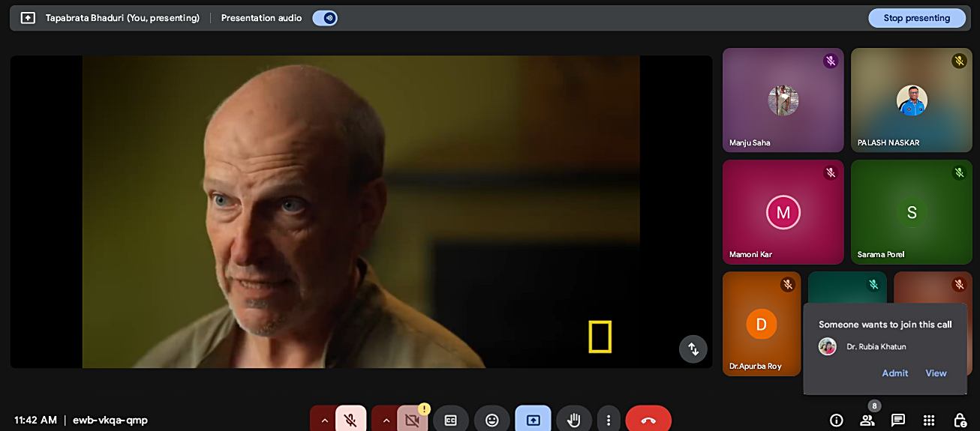Click the presenting screen icon beside Tapabrata Bhaduri

(x=28, y=18)
